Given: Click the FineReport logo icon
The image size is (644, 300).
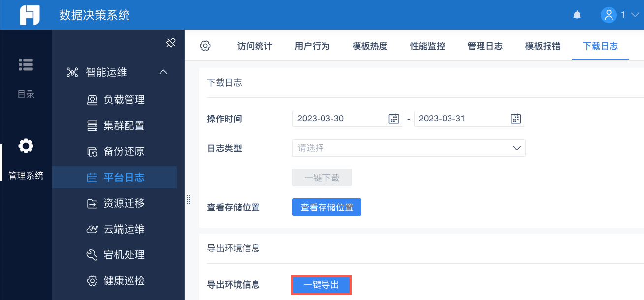Looking at the screenshot, I should pyautogui.click(x=30, y=15).
